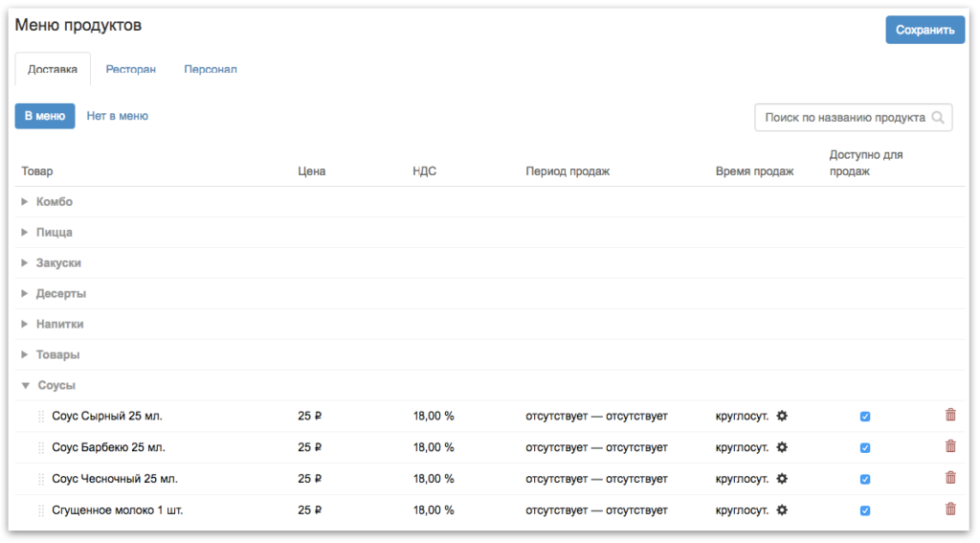Uncheck availability for Сгущенное молоко 1 шт.
Viewport: 980px width, 543px height.
[x=865, y=510]
